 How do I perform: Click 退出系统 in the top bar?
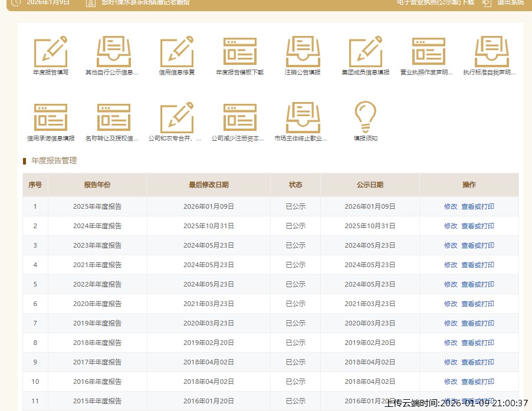click(510, 2)
